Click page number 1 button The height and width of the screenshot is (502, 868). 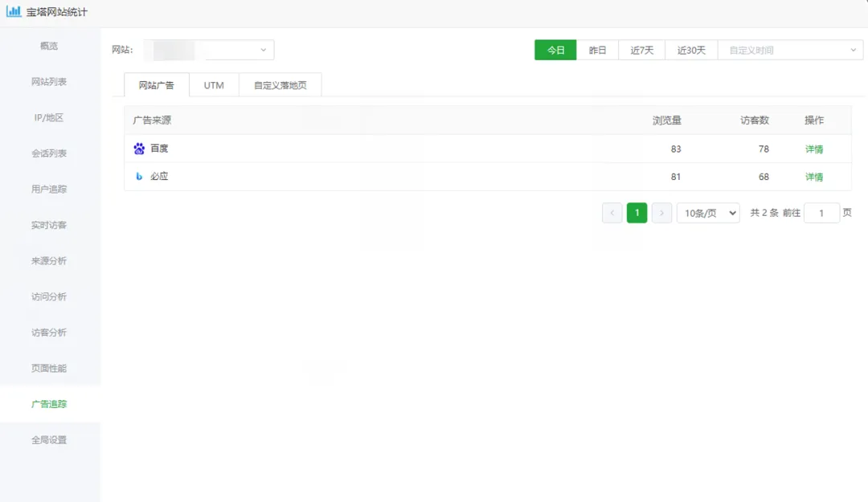[637, 213]
